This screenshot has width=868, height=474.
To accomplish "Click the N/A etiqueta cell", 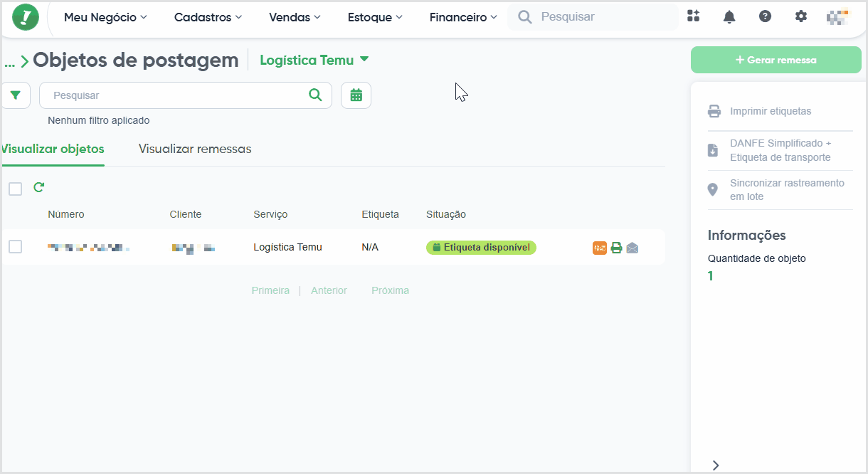I will click(x=370, y=247).
